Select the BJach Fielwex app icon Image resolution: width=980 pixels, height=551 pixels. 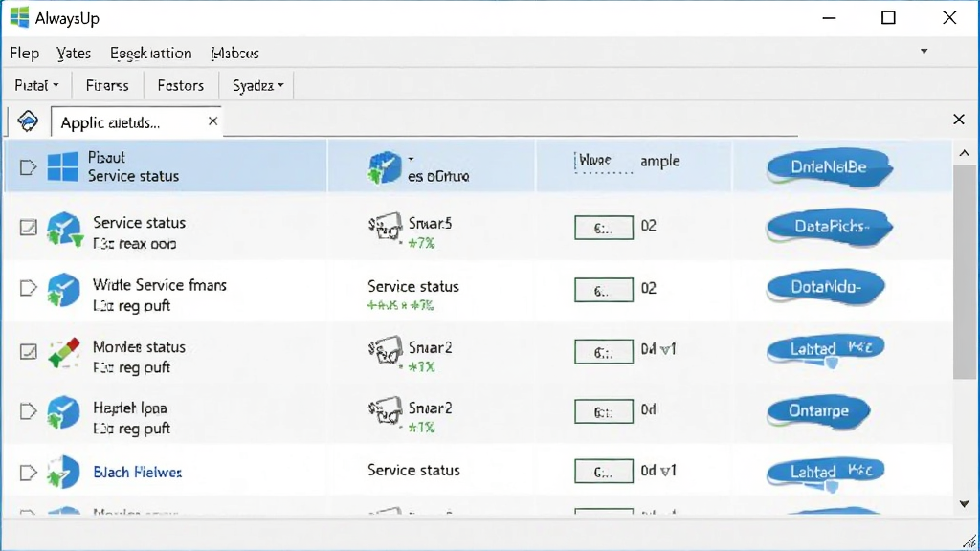63,473
